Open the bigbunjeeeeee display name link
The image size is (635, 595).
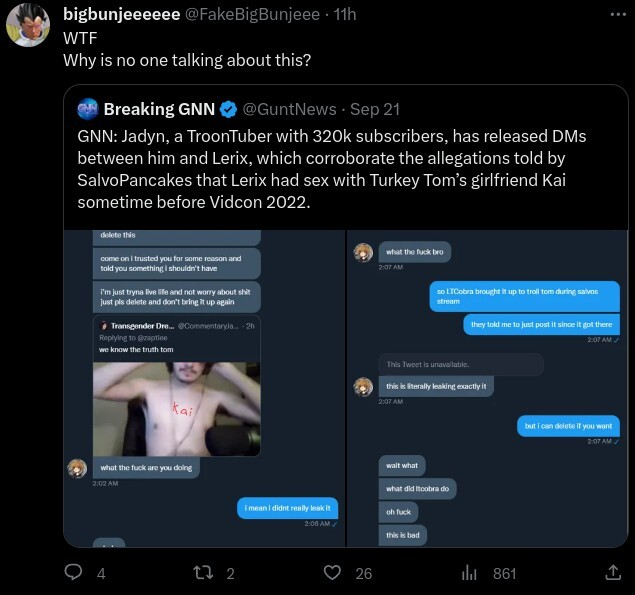tap(121, 15)
